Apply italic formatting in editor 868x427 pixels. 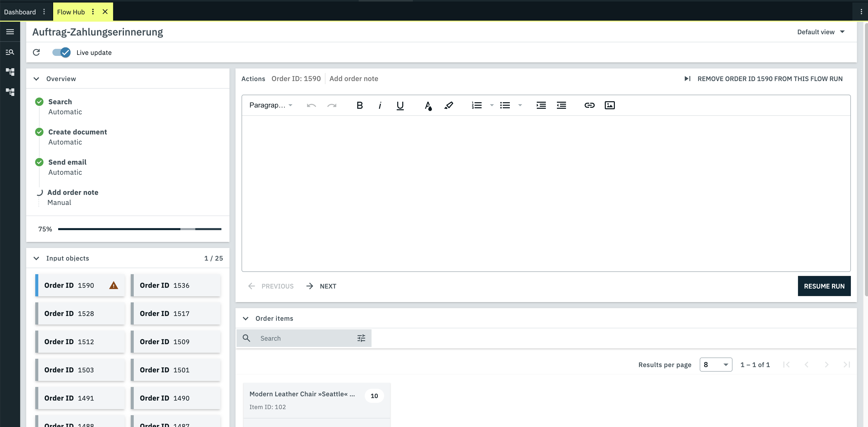point(380,105)
